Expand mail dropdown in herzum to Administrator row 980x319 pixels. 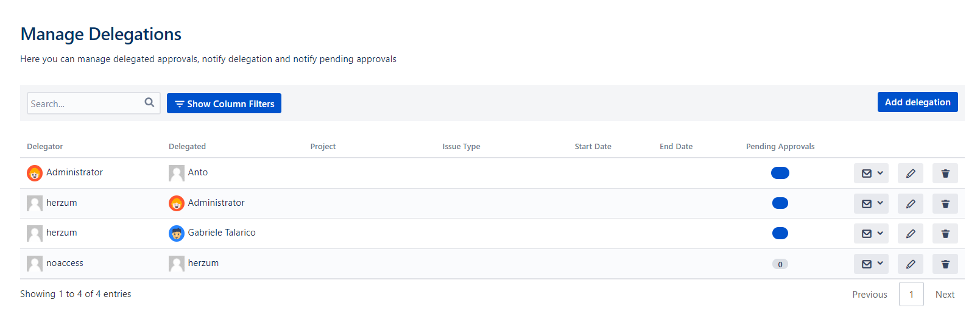(871, 204)
